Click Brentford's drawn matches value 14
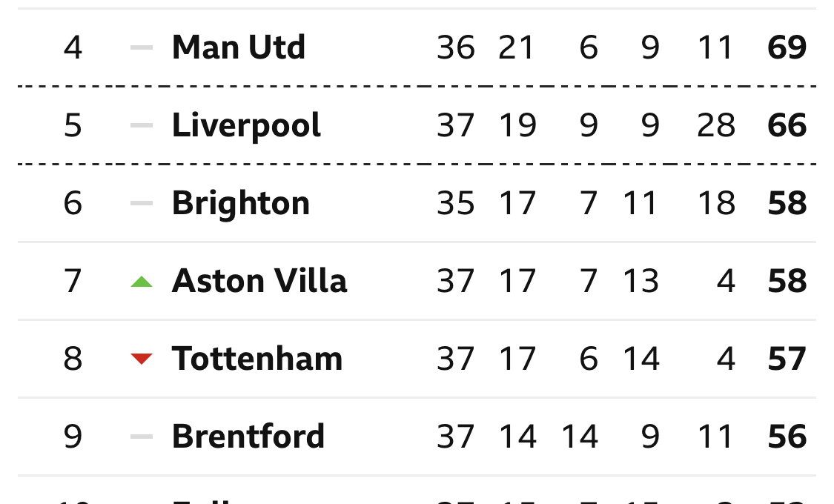Viewport: 834px width, 504px height. tap(580, 437)
